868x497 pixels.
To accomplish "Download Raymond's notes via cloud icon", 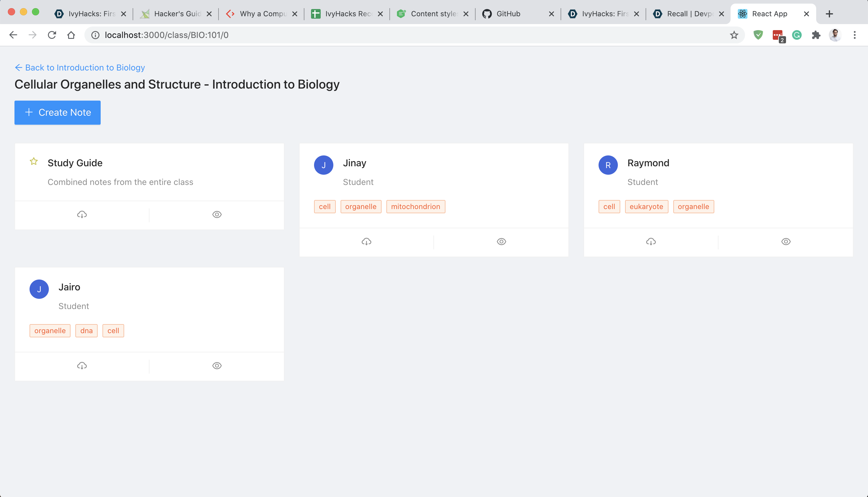I will 651,242.
